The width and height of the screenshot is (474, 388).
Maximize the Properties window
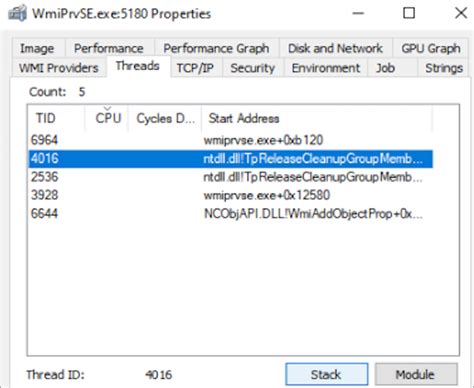tap(409, 13)
